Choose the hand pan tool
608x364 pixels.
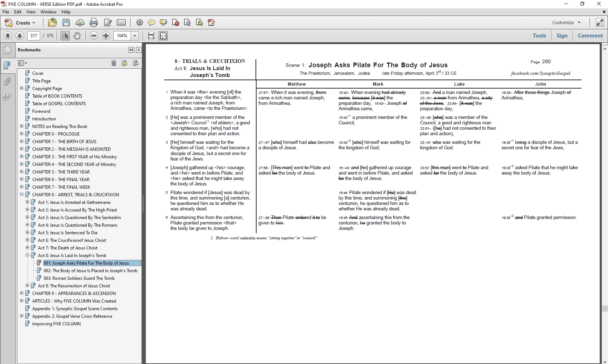[x=77, y=35]
